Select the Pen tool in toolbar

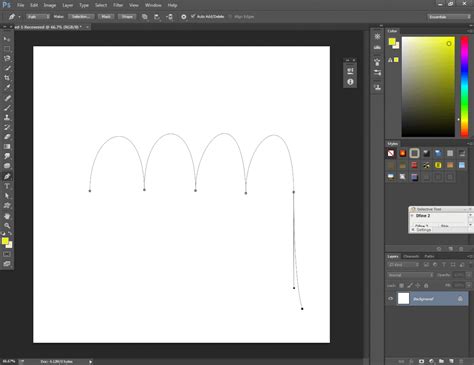click(x=7, y=176)
